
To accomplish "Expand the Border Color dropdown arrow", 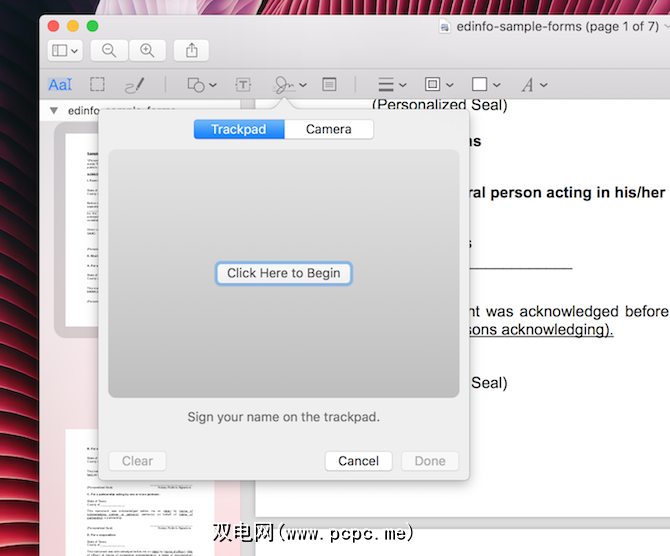I will [450, 85].
